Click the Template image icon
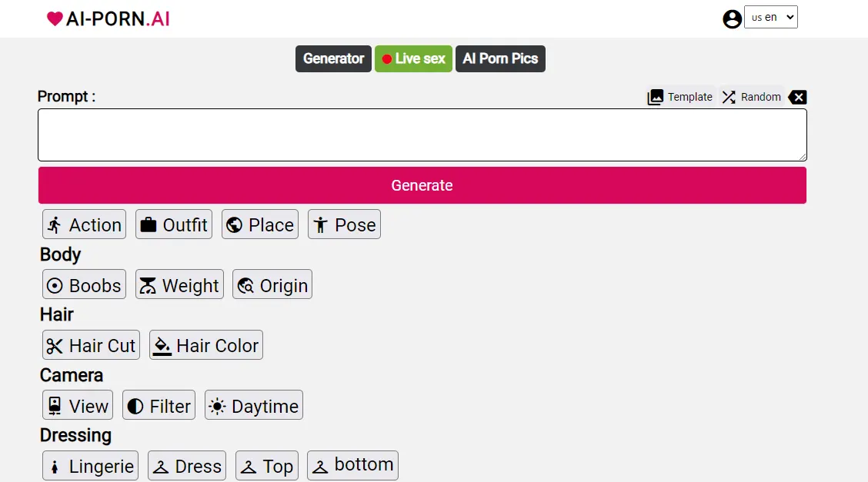This screenshot has height=482, width=868. 656,97
